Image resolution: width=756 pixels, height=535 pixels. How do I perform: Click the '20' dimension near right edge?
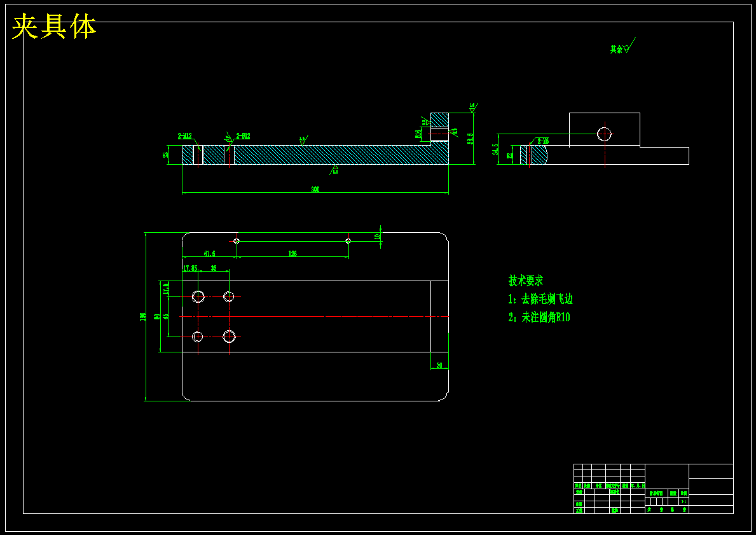439,366
